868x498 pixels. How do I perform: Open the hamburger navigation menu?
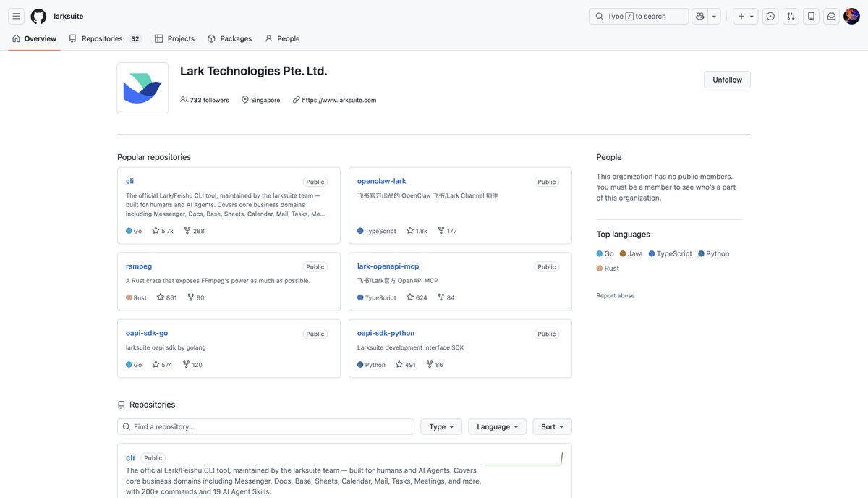pos(16,16)
